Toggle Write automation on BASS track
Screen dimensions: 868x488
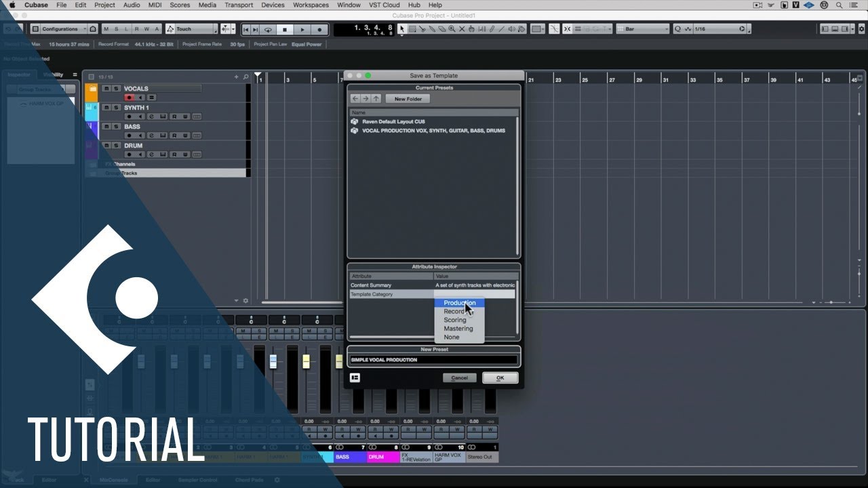click(x=185, y=136)
